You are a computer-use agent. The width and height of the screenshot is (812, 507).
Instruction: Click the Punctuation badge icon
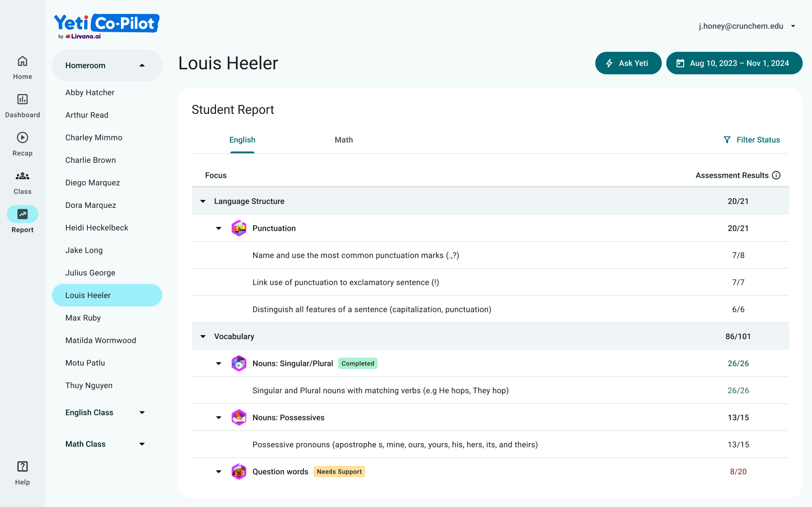tap(239, 228)
